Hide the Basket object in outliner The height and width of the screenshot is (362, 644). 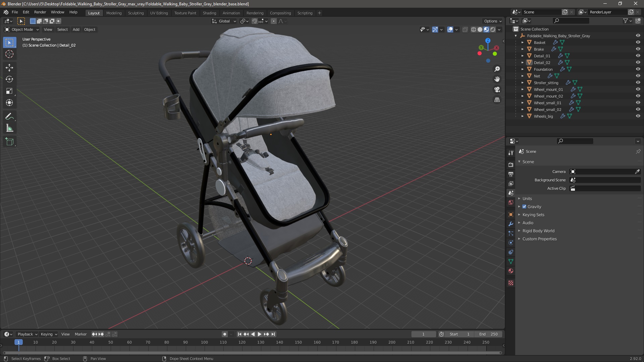coord(638,42)
